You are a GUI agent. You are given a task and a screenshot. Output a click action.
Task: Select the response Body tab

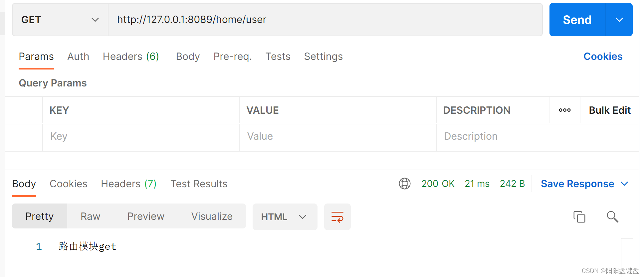click(x=24, y=184)
